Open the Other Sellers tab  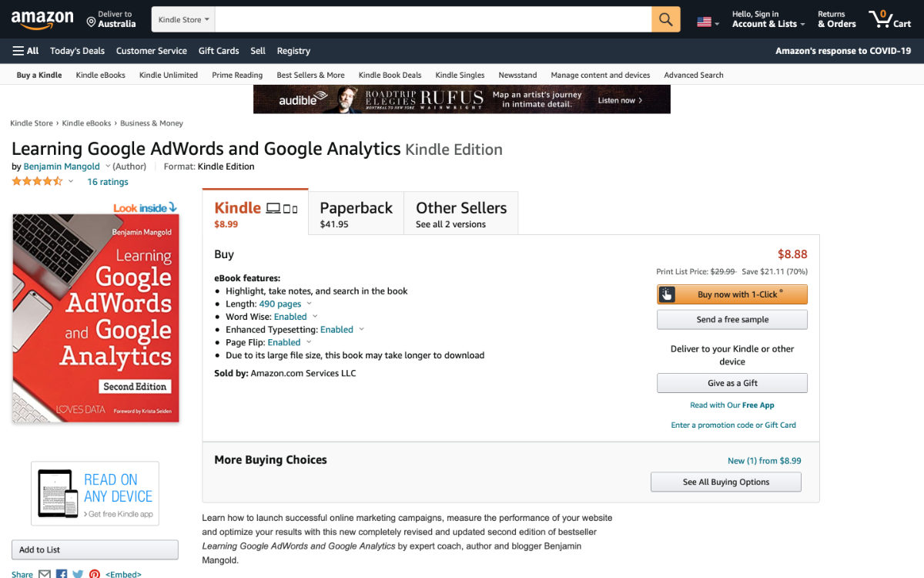tap(460, 212)
